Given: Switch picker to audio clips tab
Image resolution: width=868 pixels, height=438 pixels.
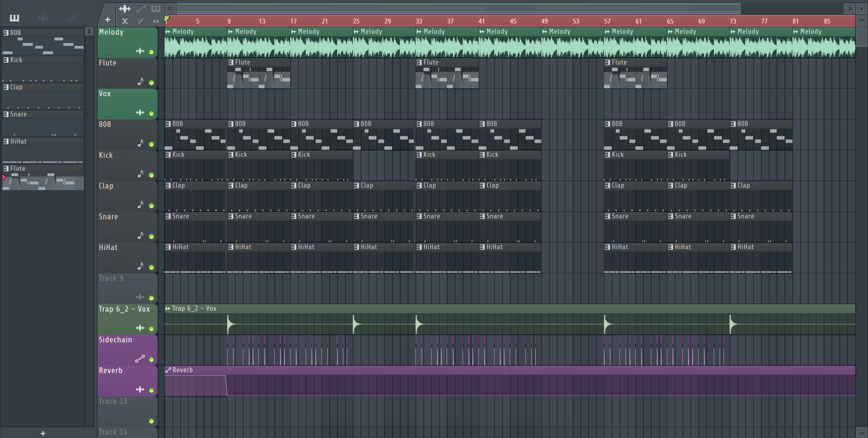Looking at the screenshot, I should point(43,18).
